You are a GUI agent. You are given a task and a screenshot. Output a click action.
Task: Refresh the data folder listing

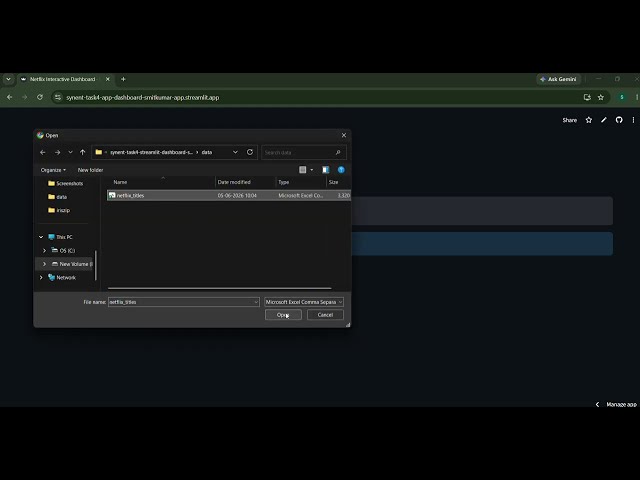(x=250, y=152)
